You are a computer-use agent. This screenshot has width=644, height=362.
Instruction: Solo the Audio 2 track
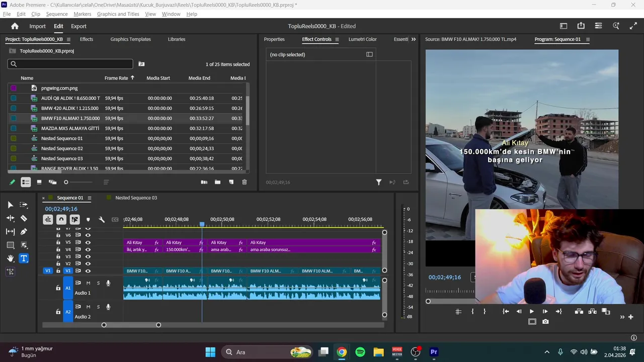click(98, 307)
